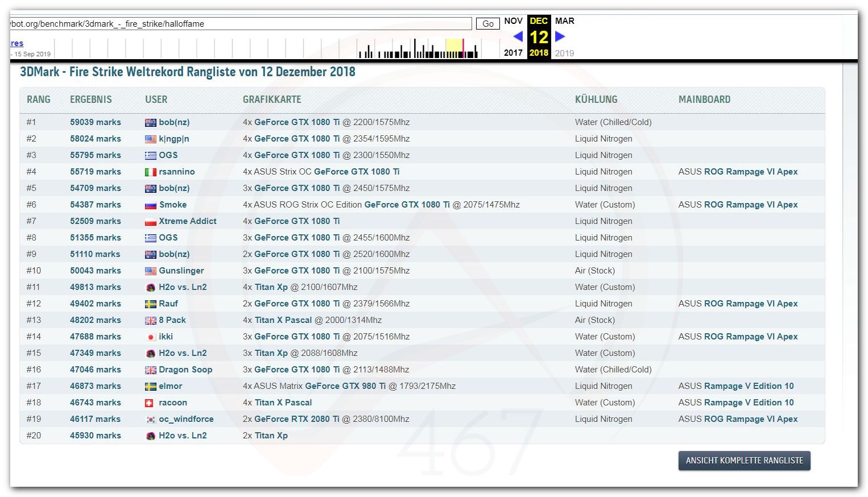Click the UK flag beside Dragon Soop
Viewport: 868px width, 497px height.
coord(151,370)
